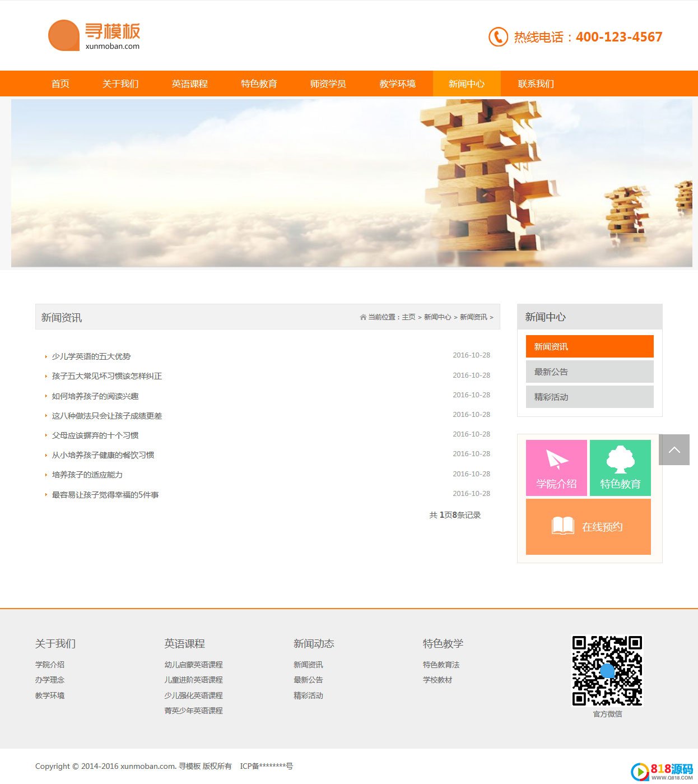The width and height of the screenshot is (698, 784).
Task: Click the 在线预约 book icon tile
Action: pos(588,527)
